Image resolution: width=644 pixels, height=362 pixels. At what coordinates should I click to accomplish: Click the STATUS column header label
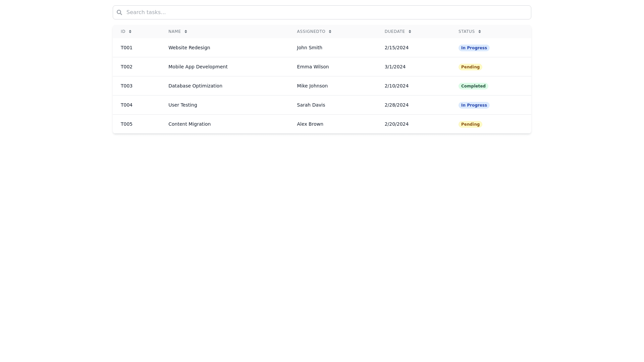click(467, 32)
